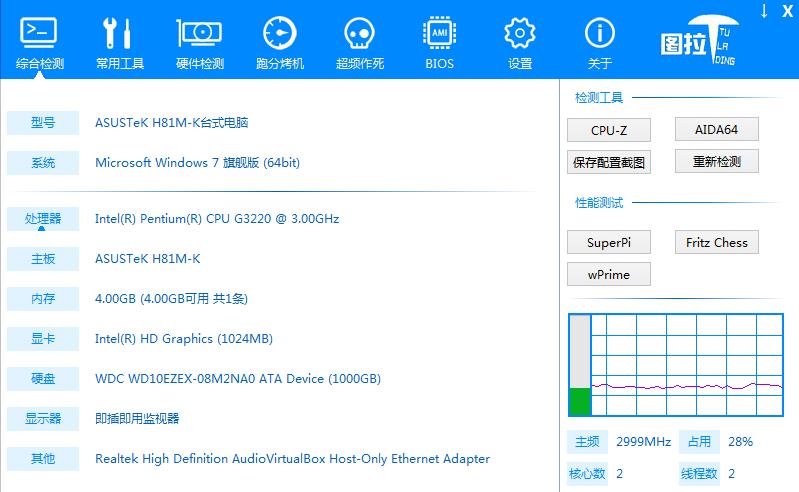Viewport: 799px width, 492px height.
Task: Click the green CPU usage bar
Action: tap(580, 400)
